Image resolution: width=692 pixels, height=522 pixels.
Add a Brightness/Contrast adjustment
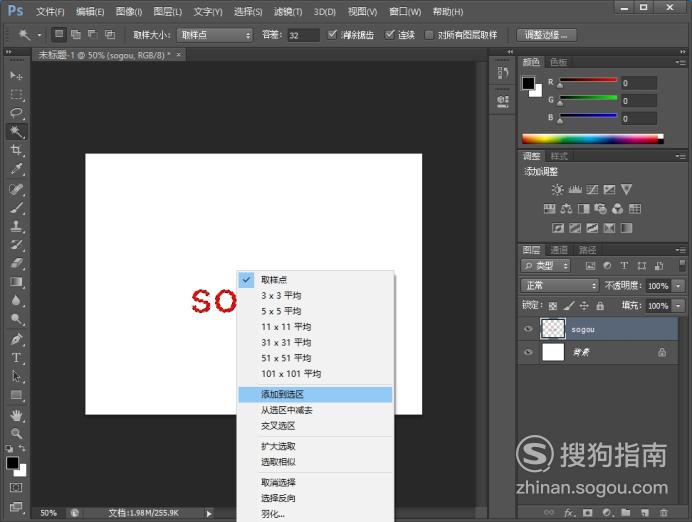[x=557, y=190]
